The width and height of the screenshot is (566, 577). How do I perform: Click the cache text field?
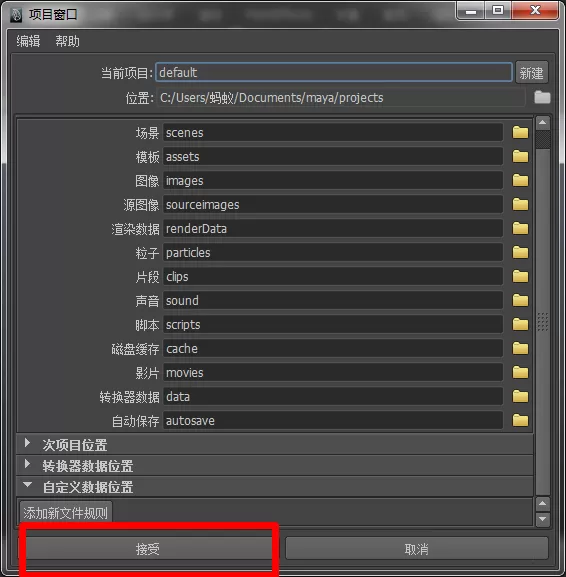333,348
